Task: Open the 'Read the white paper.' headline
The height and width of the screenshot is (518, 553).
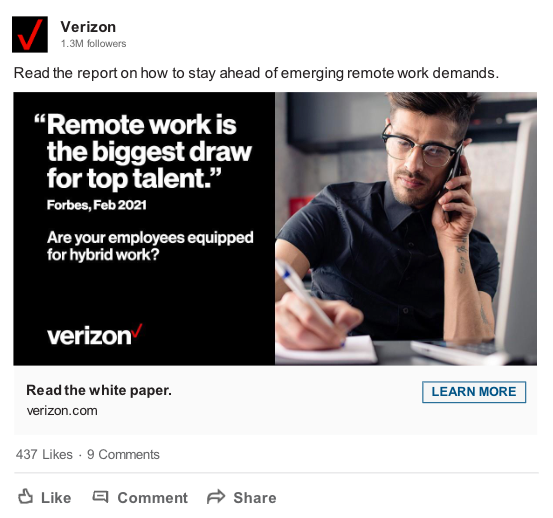Action: [99, 390]
